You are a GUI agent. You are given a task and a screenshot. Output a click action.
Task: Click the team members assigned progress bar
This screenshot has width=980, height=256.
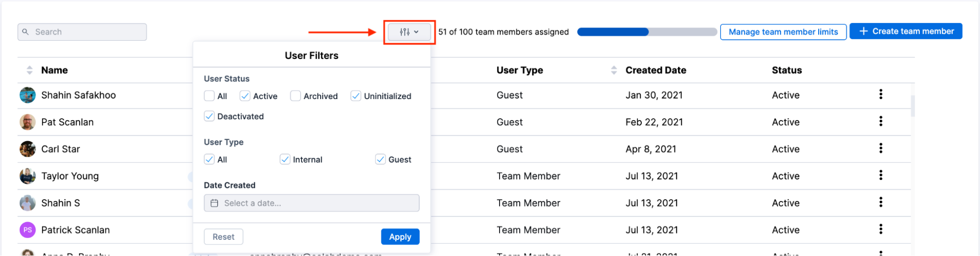(x=647, y=32)
